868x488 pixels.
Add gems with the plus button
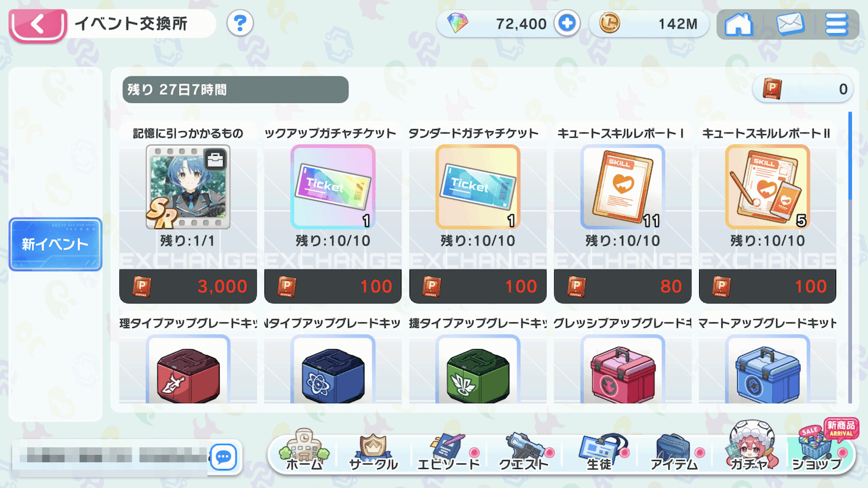tap(566, 24)
